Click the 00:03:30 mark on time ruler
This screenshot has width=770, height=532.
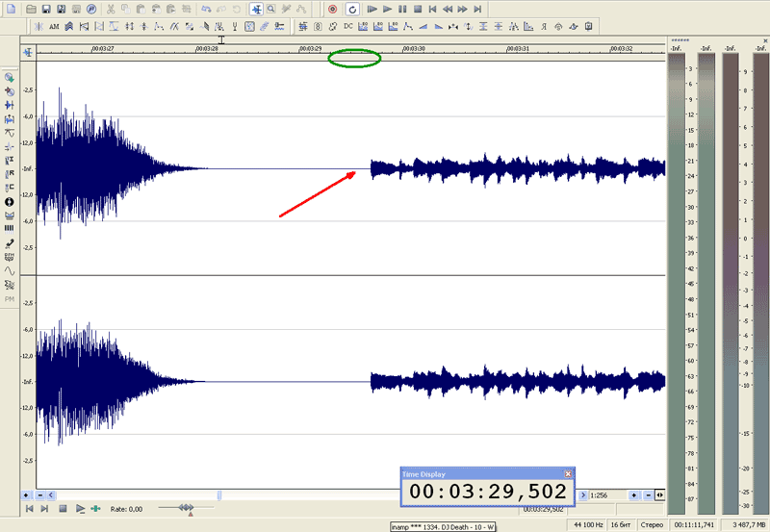pos(413,48)
